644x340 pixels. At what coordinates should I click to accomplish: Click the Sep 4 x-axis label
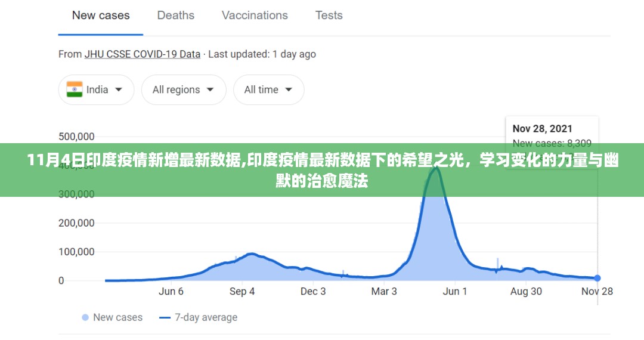(x=242, y=291)
